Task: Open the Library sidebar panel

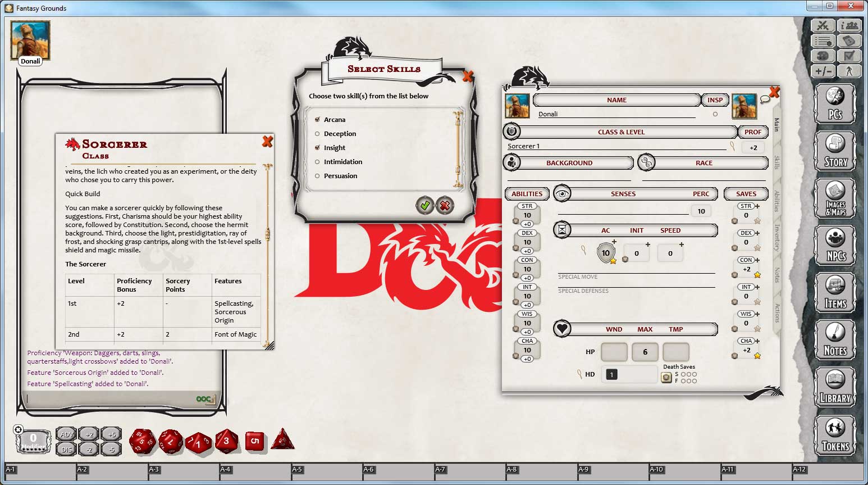Action: click(x=835, y=387)
